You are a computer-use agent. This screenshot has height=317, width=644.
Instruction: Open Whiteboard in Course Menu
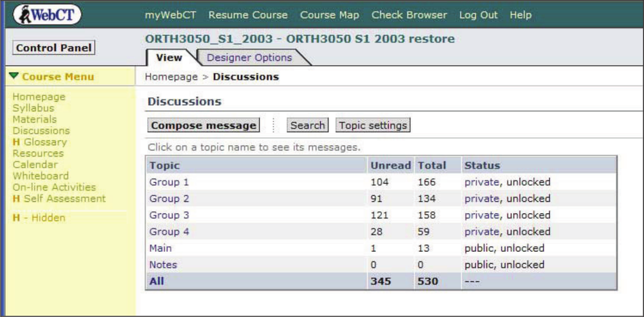(41, 176)
